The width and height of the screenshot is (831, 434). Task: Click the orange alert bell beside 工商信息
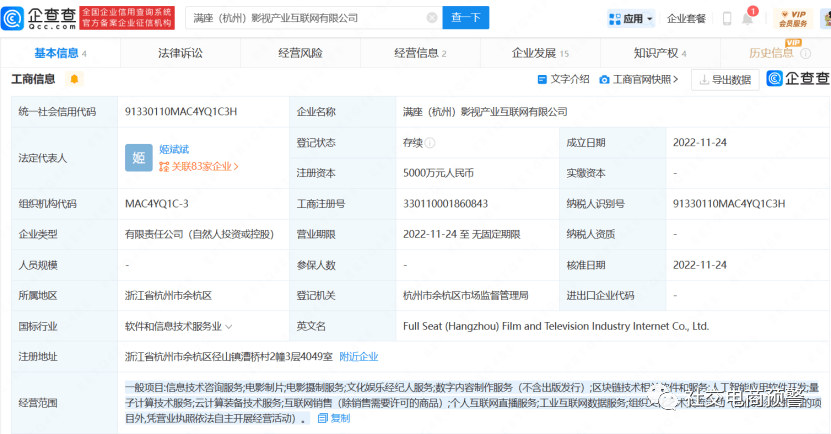point(74,79)
